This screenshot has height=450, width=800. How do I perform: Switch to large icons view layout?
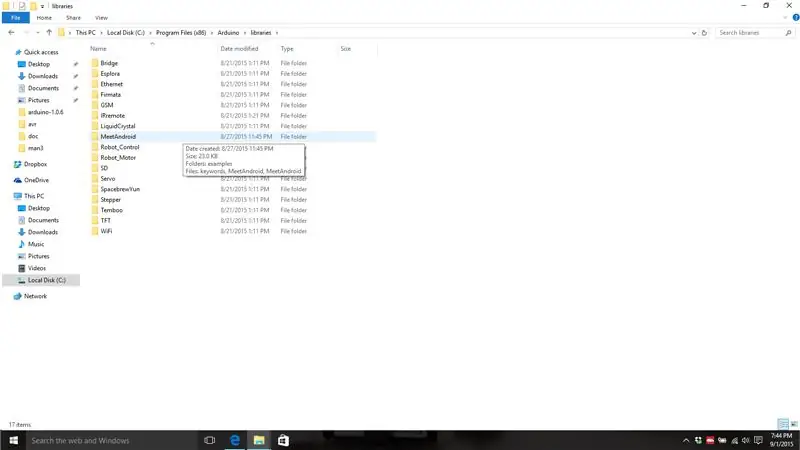(794, 424)
